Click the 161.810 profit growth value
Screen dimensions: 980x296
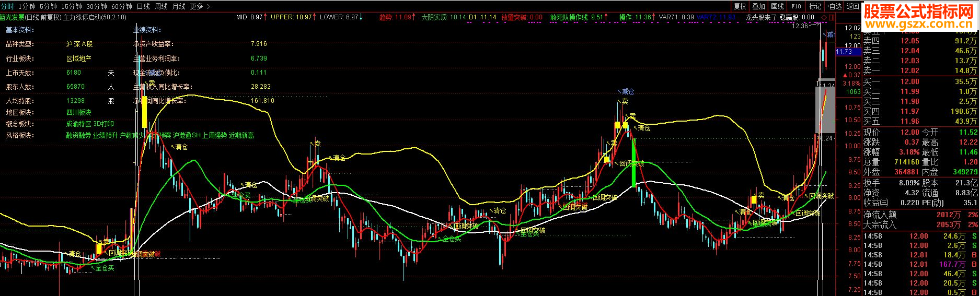coord(262,101)
